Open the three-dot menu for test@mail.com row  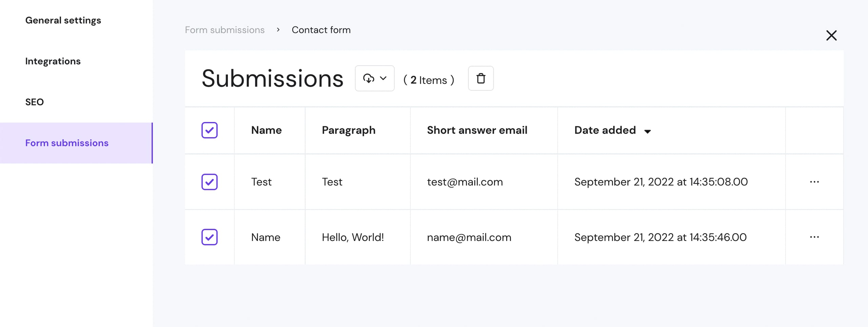tap(814, 182)
